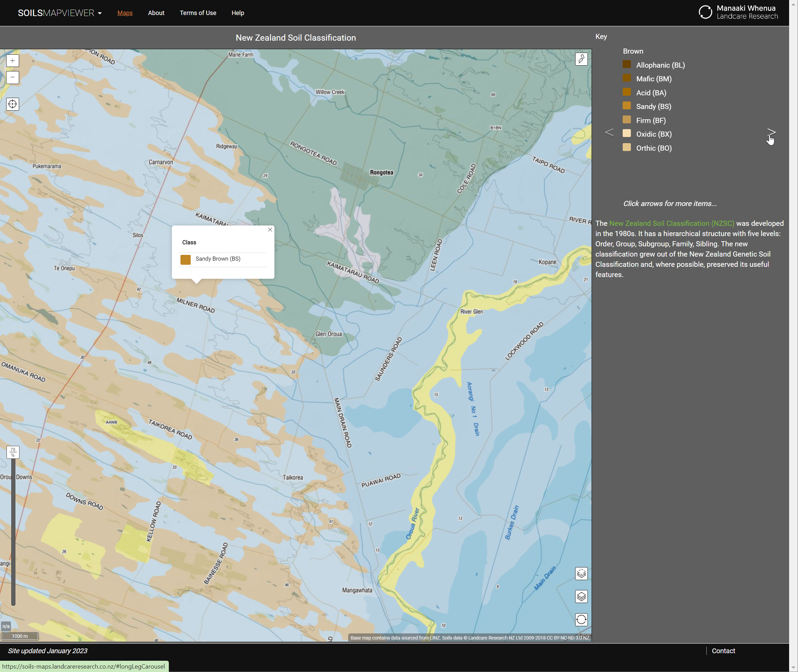Click the 'Key' panel label
The image size is (798, 672).
point(601,37)
